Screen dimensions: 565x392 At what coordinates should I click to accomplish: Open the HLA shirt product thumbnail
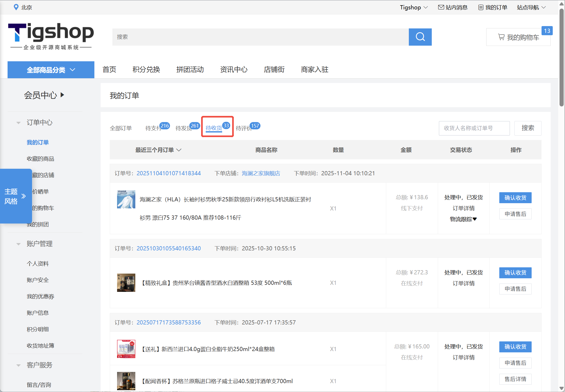pos(126,199)
